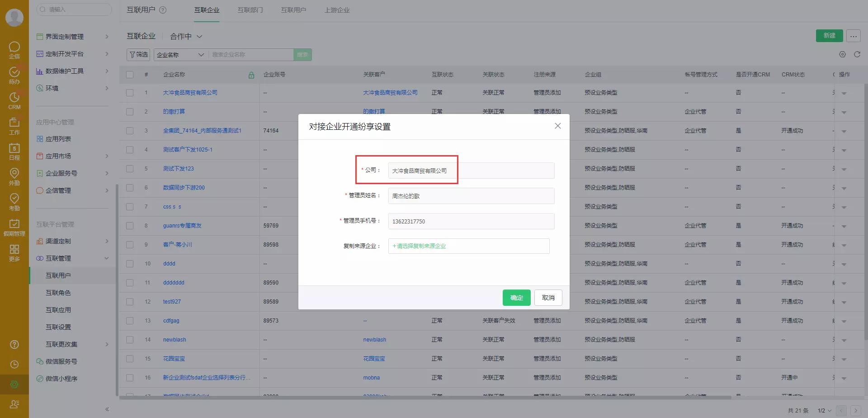
Task: Open the CRM icon in left sidebar
Action: click(x=14, y=99)
